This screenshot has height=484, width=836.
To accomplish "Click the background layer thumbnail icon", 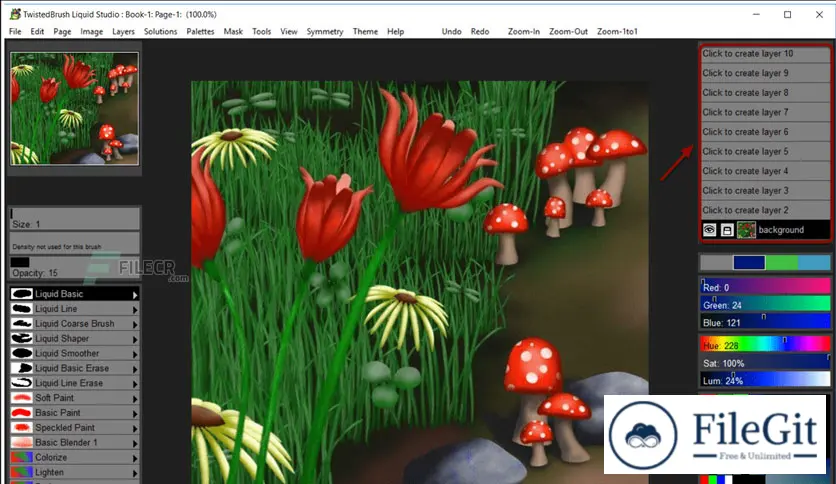I will (x=746, y=230).
